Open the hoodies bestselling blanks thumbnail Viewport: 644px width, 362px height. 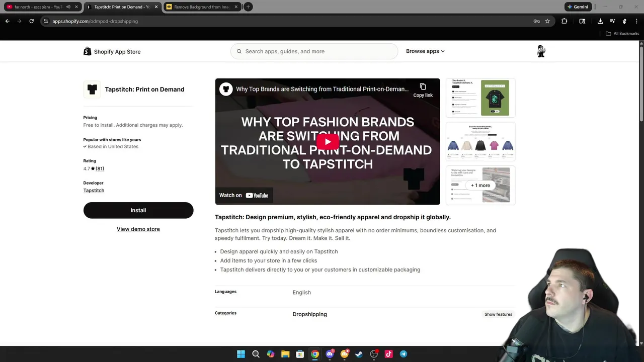(480, 141)
